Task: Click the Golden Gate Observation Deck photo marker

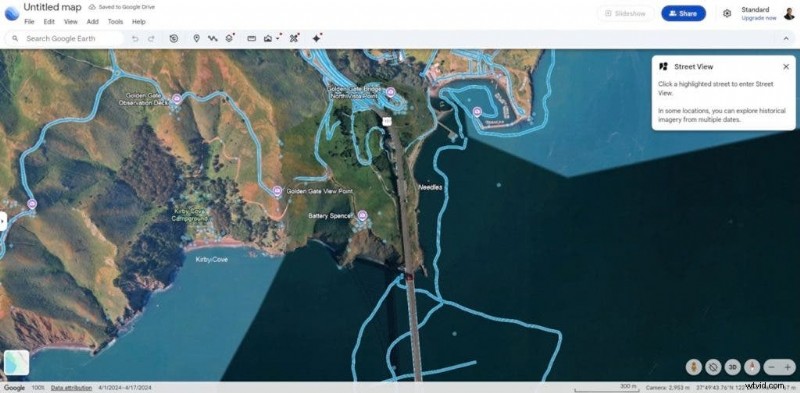Action: click(177, 98)
